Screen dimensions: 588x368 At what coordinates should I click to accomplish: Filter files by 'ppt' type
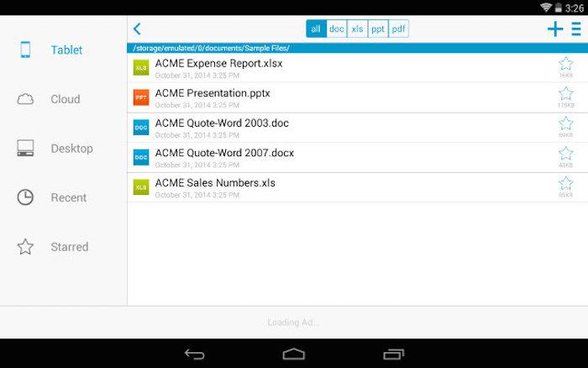click(x=378, y=29)
